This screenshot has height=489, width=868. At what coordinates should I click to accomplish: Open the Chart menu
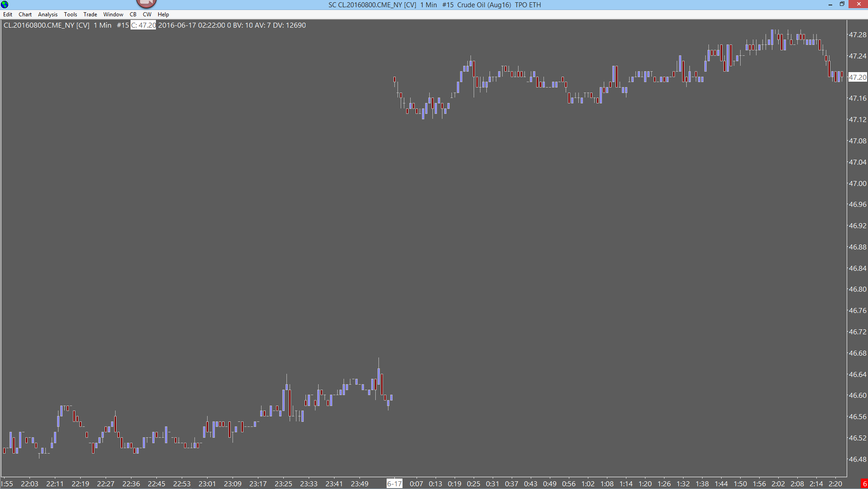coord(25,15)
